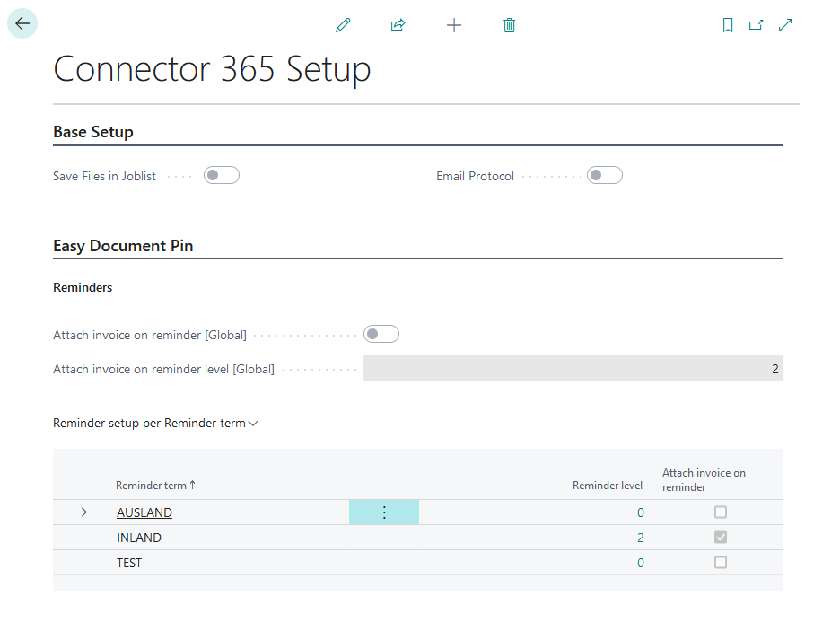Collapse the Base Setup section
840x630 pixels.
[x=93, y=132]
